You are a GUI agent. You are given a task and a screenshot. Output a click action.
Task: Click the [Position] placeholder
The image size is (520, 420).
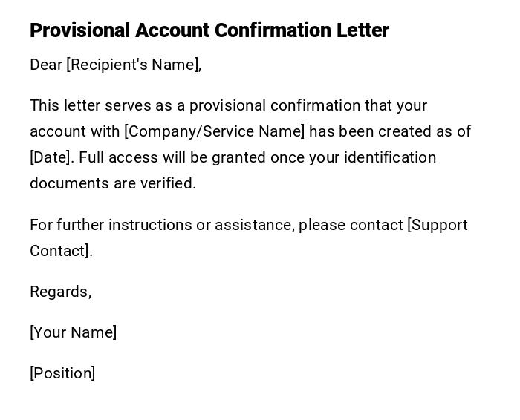coord(62,373)
